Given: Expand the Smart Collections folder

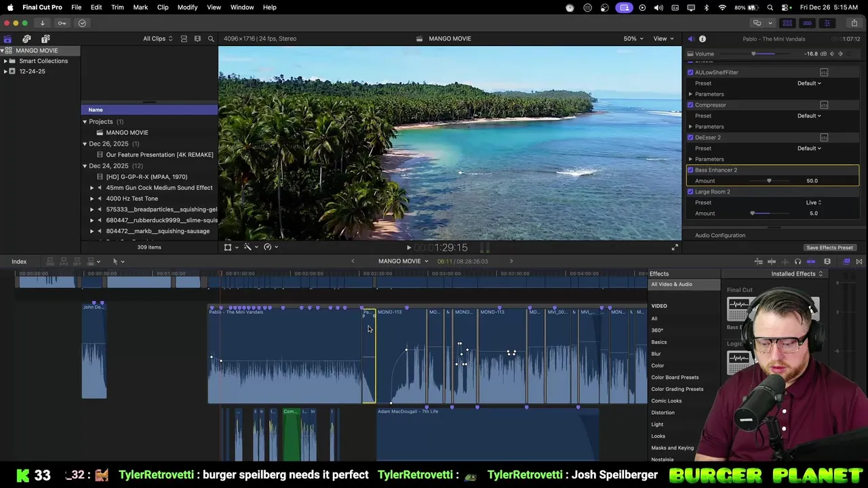Looking at the screenshot, I should (5, 61).
